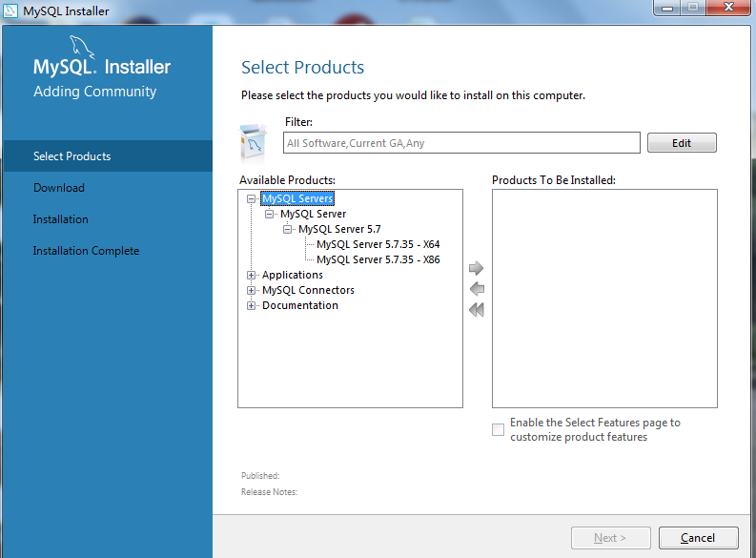Minimize the MySQL Installer window
Image resolution: width=756 pixels, height=558 pixels.
(667, 9)
